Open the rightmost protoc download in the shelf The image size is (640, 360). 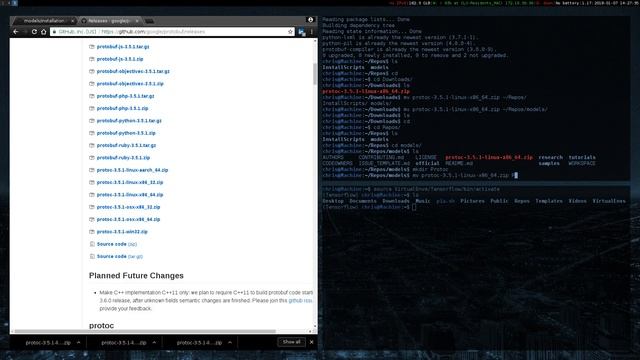tap(199, 342)
